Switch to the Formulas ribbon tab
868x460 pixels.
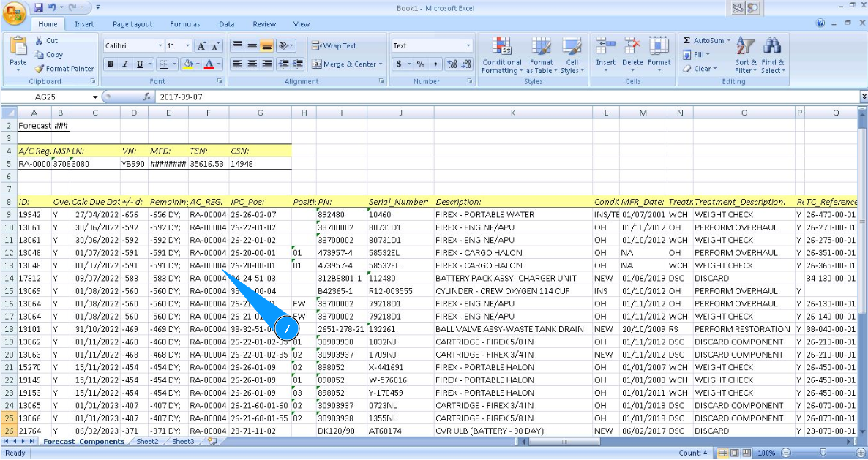[185, 24]
